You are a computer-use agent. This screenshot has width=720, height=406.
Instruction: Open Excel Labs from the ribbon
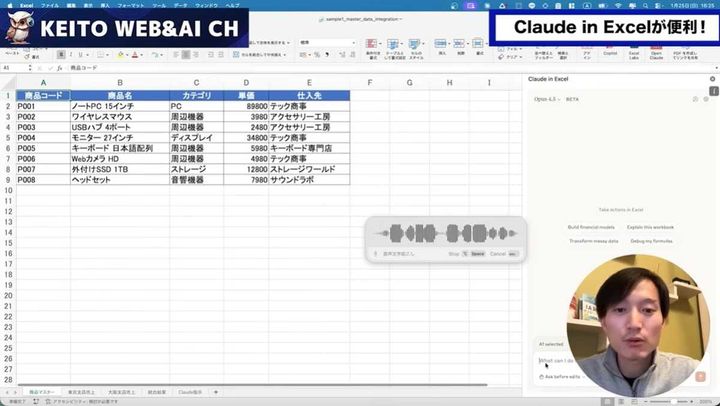[x=634, y=53]
